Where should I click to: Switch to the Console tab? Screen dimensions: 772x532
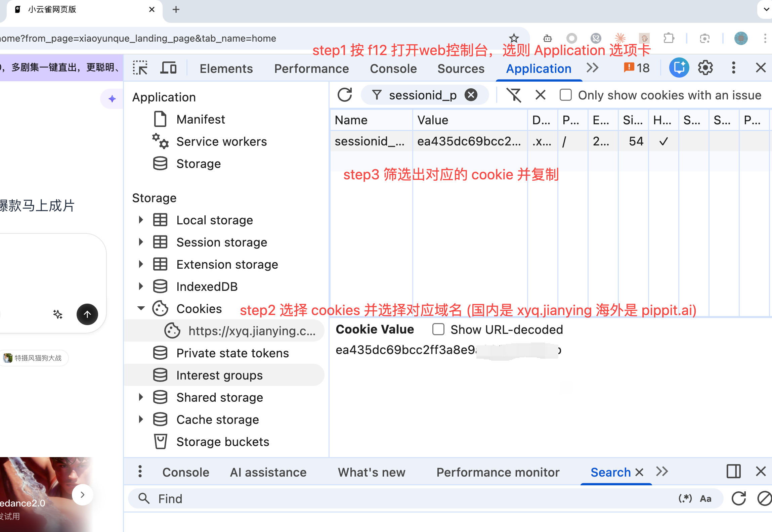coord(393,69)
